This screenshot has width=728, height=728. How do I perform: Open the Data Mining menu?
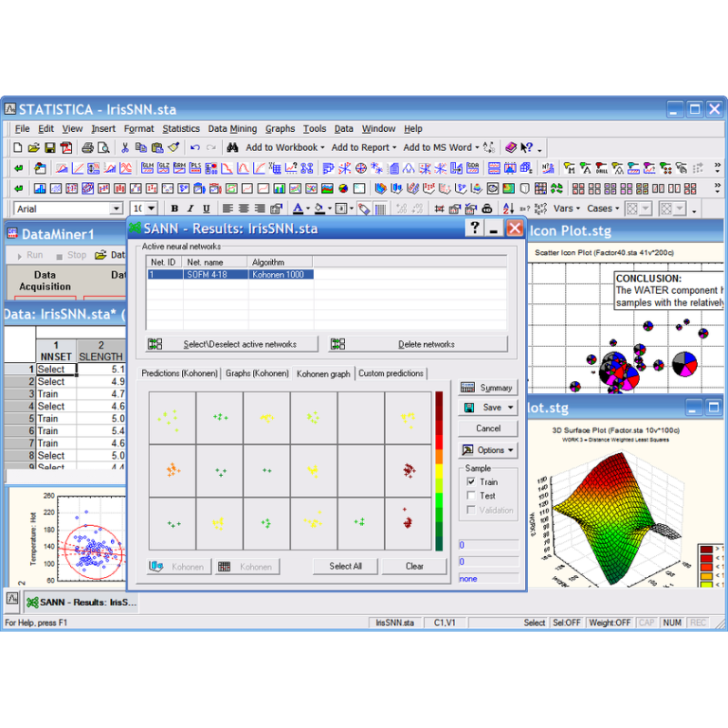pos(232,129)
